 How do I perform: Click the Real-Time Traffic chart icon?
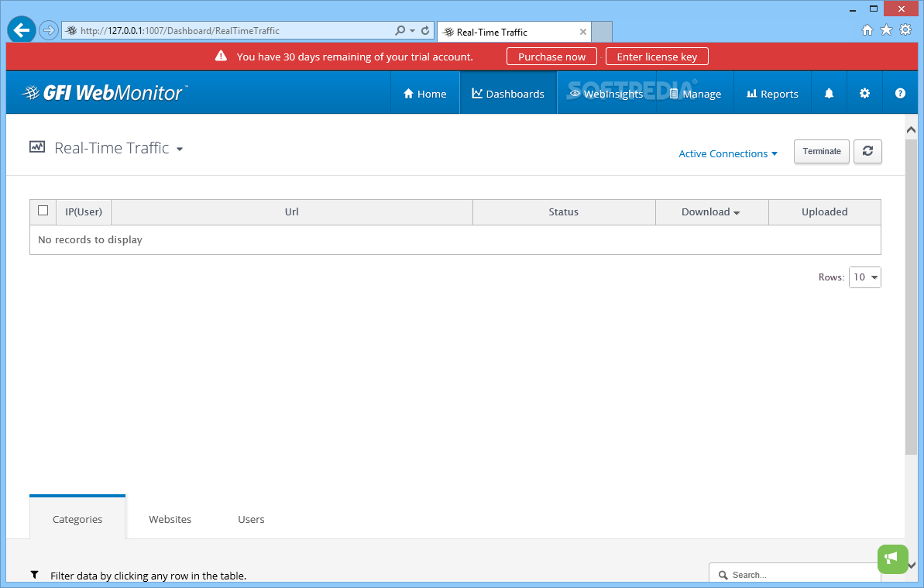[x=37, y=147]
